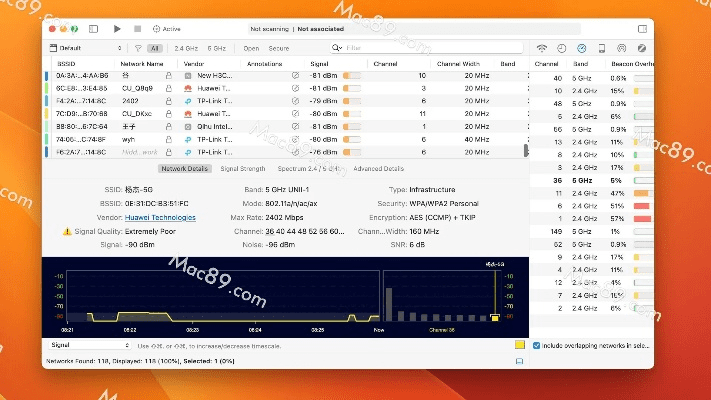The width and height of the screenshot is (711, 400).
Task: Select the CU_Q8q9 network row
Action: tap(287, 88)
